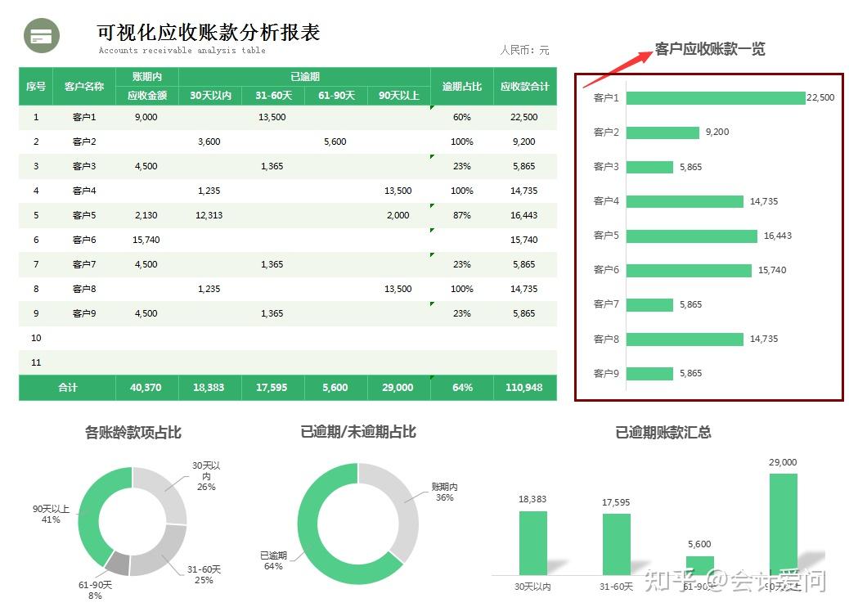
Task: Click the 60% overdue ratio cell
Action: (x=462, y=117)
